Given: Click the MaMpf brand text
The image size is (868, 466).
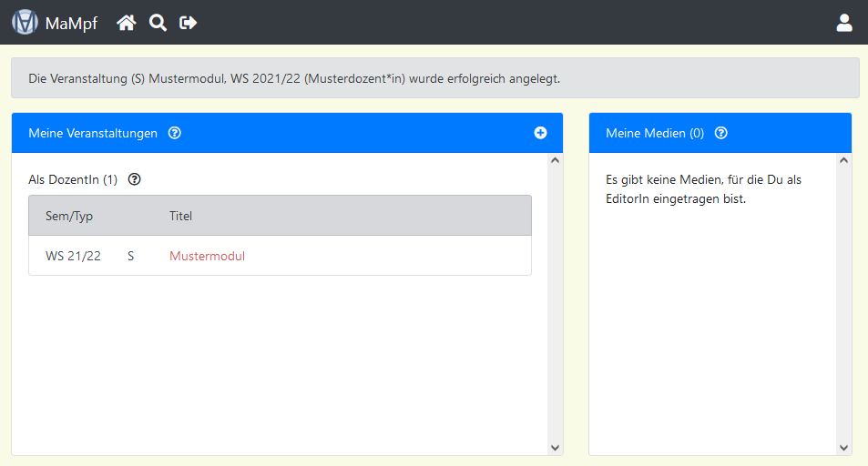Looking at the screenshot, I should click(71, 24).
